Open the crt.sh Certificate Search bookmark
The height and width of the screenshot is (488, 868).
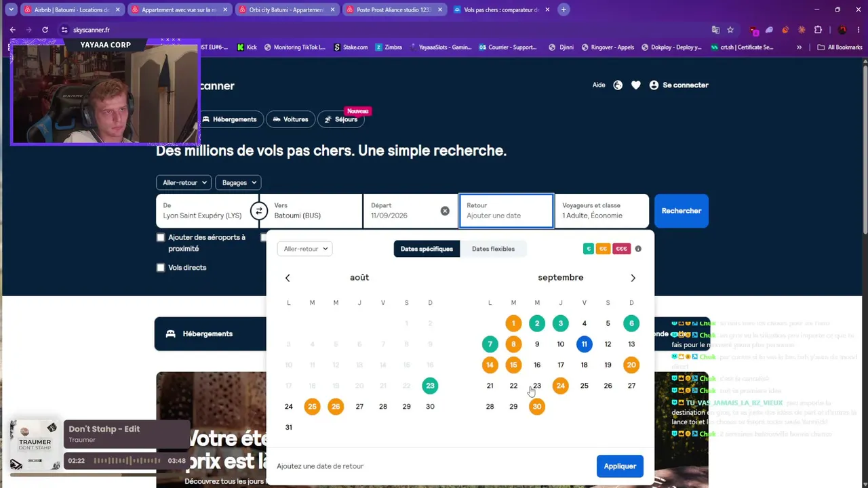(742, 47)
